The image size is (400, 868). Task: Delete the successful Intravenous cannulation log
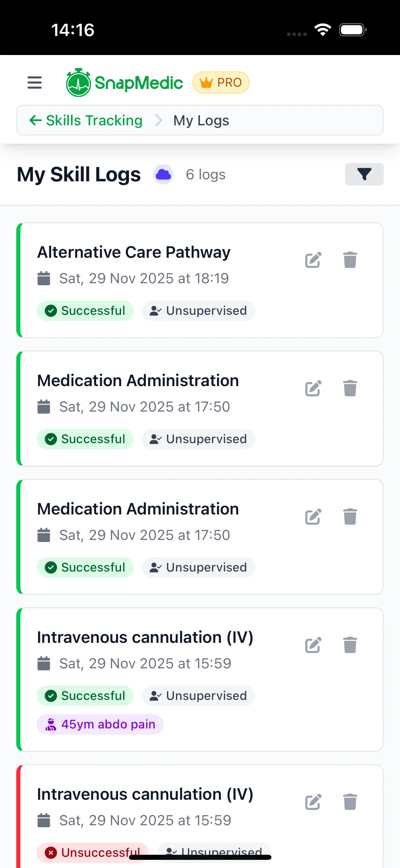[x=350, y=645]
